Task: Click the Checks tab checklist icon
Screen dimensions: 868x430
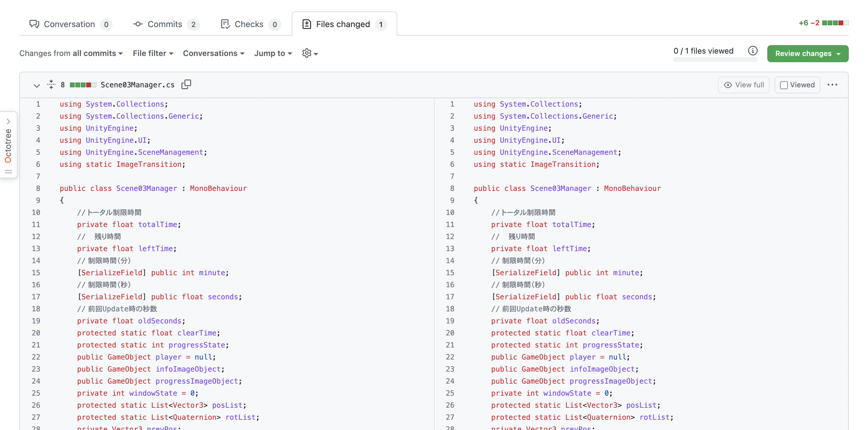Action: tap(225, 24)
